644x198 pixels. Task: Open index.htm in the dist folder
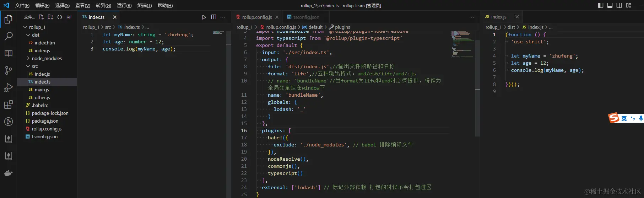[47, 43]
